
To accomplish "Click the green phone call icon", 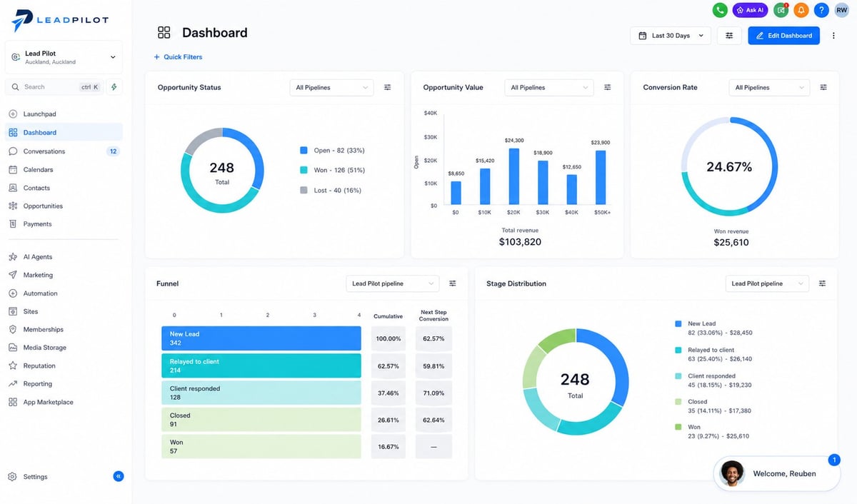I will [720, 10].
